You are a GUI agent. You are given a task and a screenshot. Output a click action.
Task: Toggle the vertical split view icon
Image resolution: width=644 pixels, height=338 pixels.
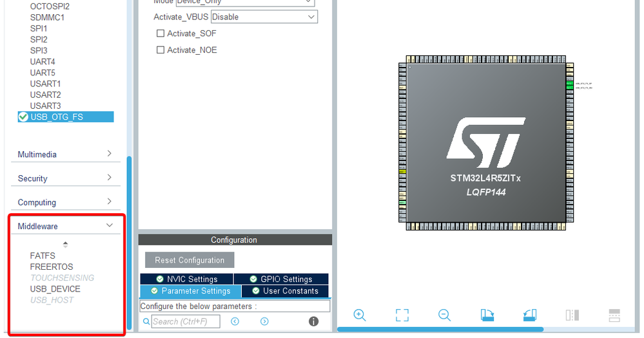572,315
